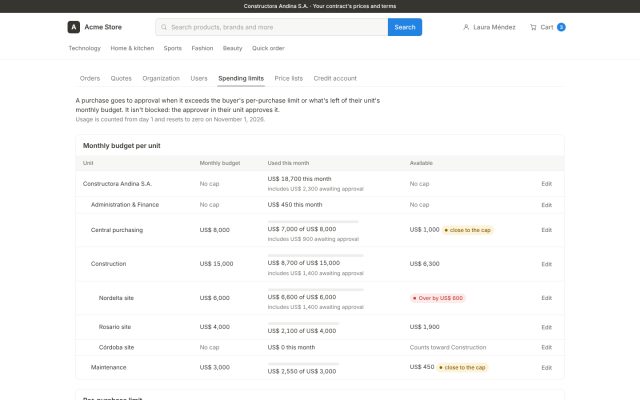Open the shopping cart icon
640x400 pixels.
coord(533,27)
